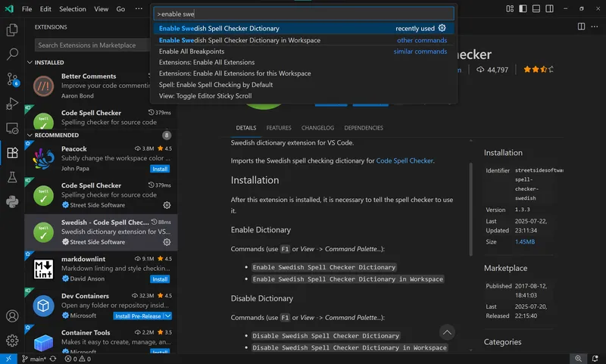The image size is (606, 364).
Task: Switch to the CHANGELOG tab
Action: [317, 128]
